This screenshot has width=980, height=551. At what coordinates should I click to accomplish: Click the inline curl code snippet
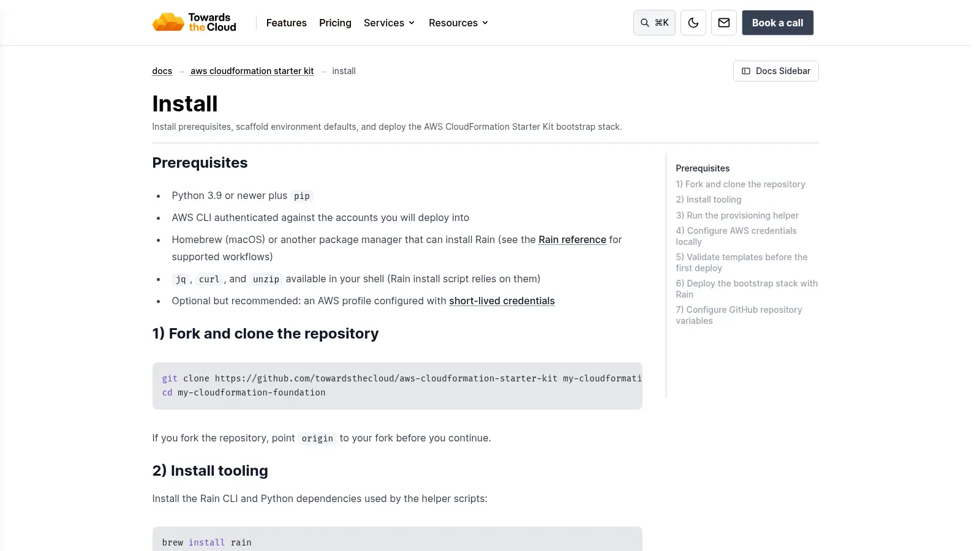tap(209, 279)
